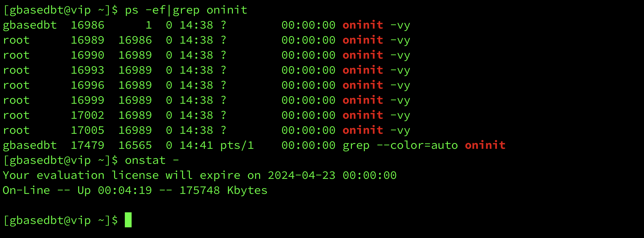Click PID 16990 in the process list

pyautogui.click(x=87, y=55)
